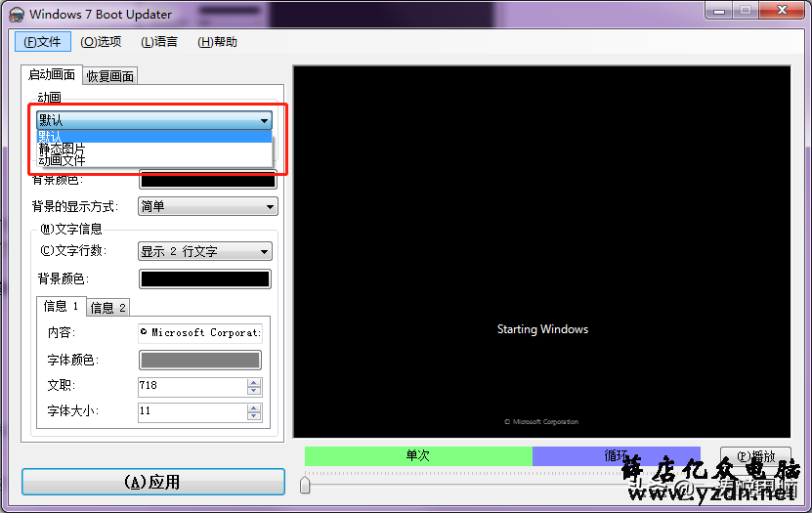Choose 默认 in the animation list
Screen dimensions: 812x513
click(x=154, y=137)
